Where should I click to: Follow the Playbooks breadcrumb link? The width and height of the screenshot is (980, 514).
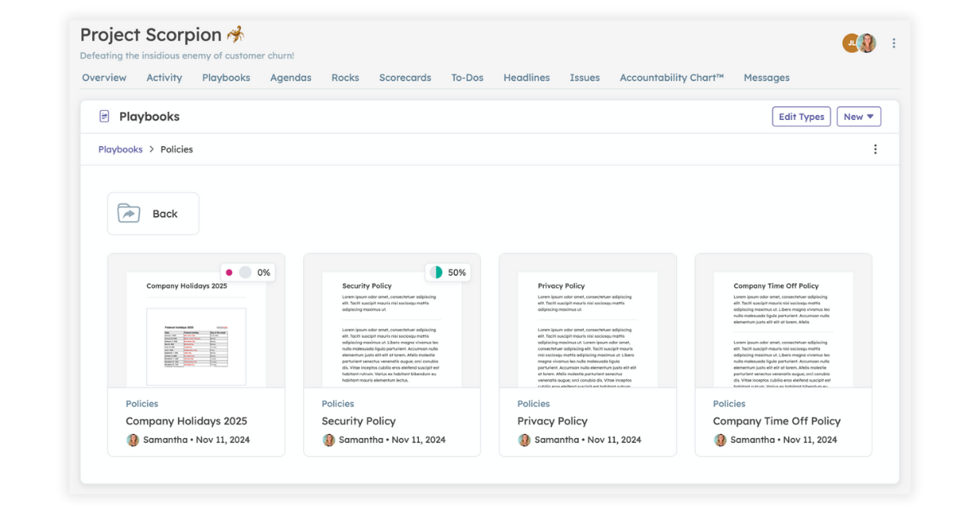tap(120, 149)
